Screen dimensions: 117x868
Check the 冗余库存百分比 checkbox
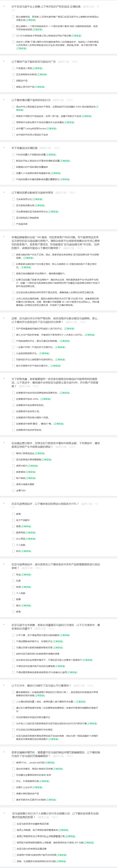coord(14,199)
